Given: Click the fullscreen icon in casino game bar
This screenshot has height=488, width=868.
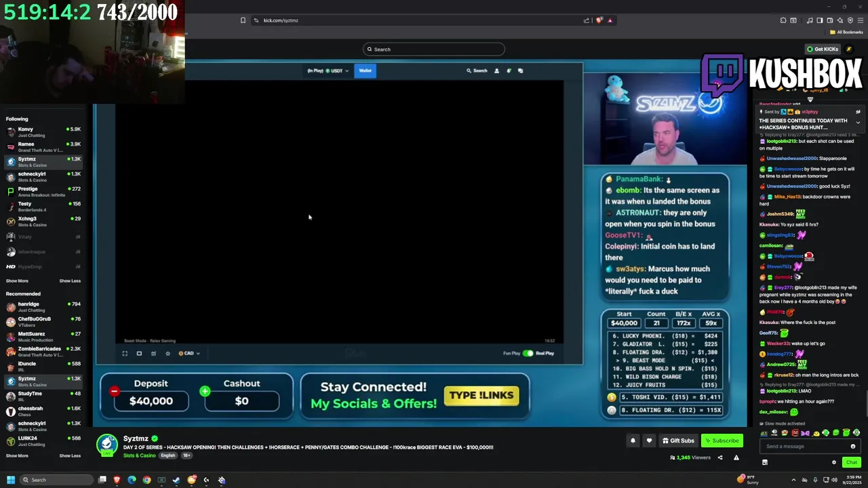Looking at the screenshot, I should [x=125, y=353].
